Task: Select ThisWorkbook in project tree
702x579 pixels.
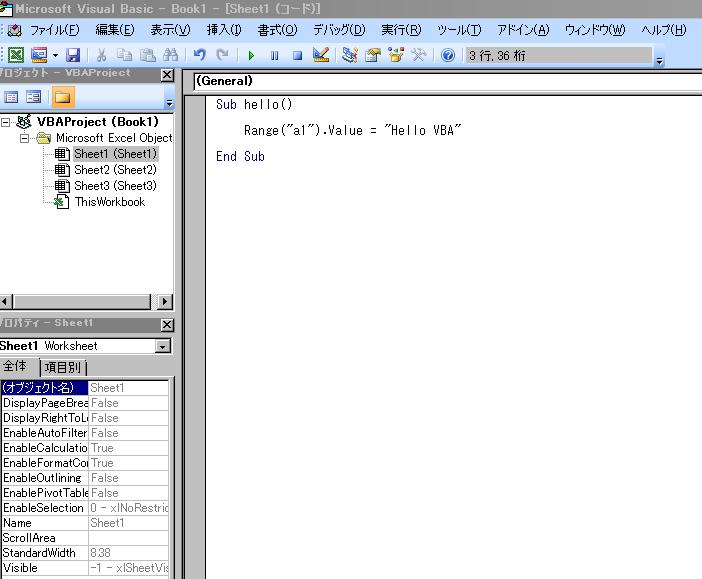Action: pos(110,202)
